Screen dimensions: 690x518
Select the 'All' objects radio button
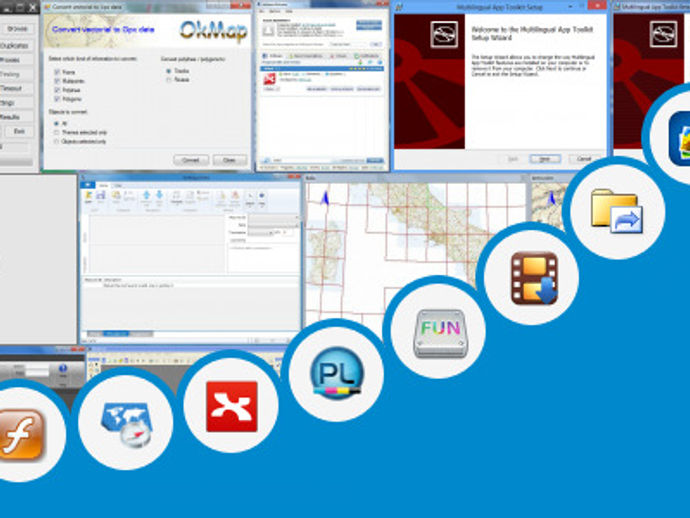[56, 124]
